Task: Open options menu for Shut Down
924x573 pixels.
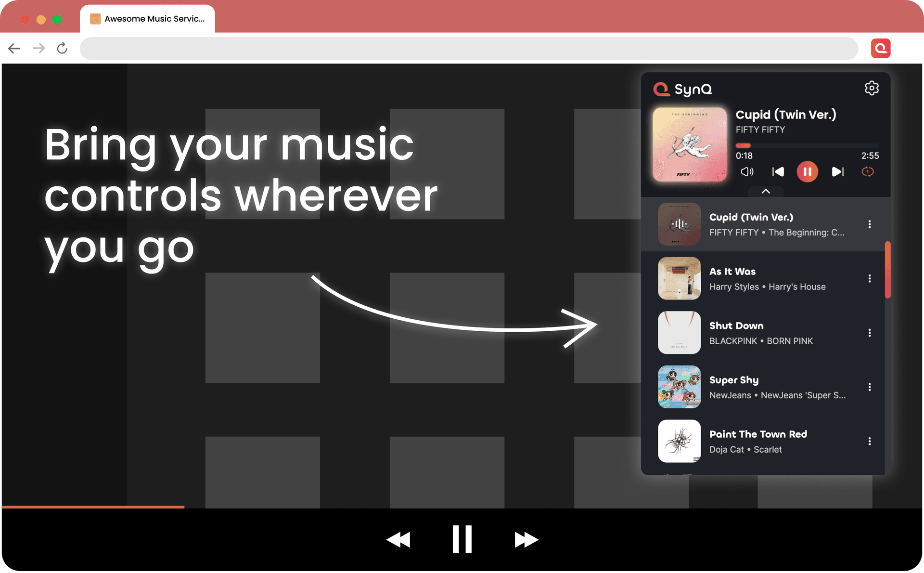Action: pyautogui.click(x=870, y=333)
